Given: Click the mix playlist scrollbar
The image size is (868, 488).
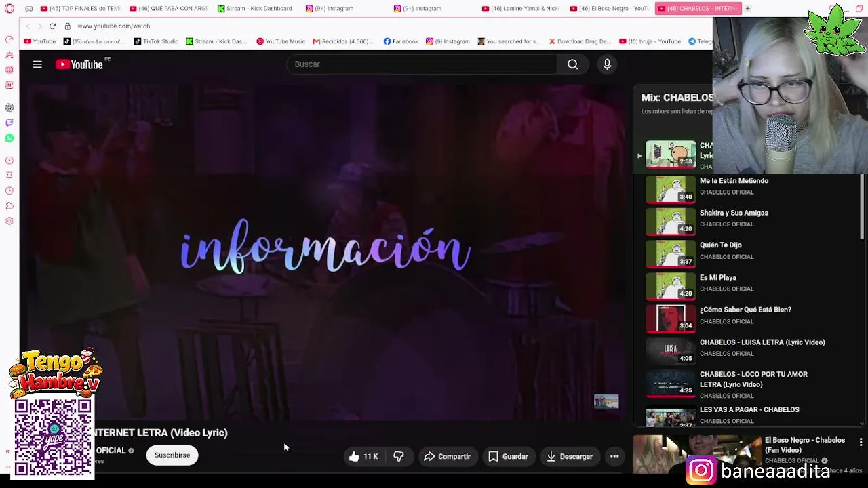Looking at the screenshot, I should tap(862, 207).
